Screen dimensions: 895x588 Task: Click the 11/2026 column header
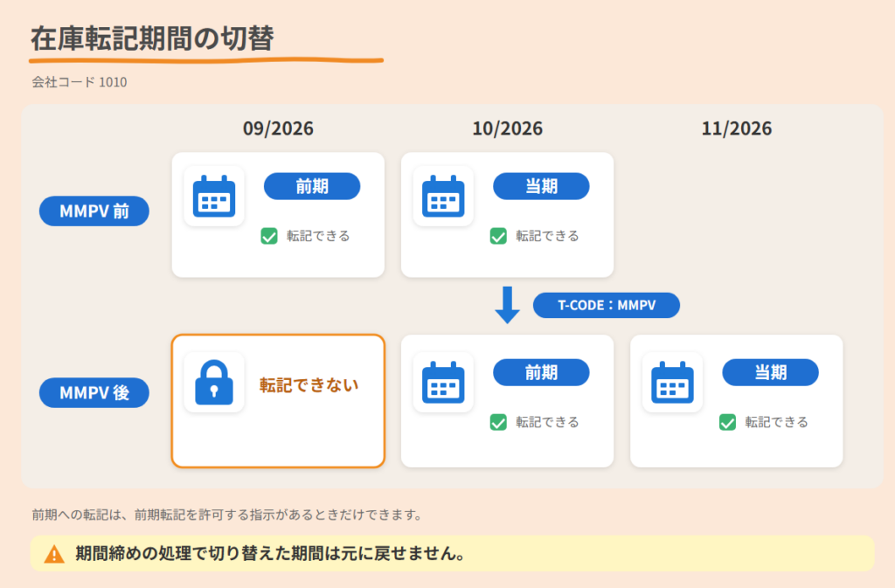(736, 128)
